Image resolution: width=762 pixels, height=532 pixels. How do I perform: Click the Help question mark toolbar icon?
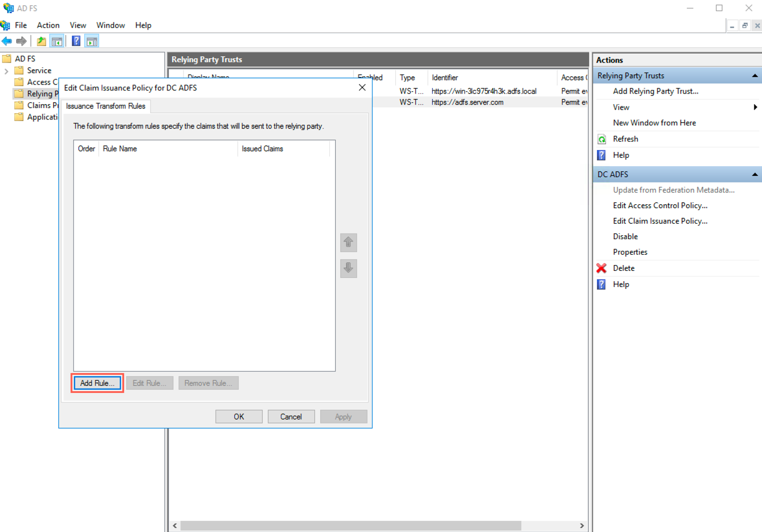(x=76, y=41)
